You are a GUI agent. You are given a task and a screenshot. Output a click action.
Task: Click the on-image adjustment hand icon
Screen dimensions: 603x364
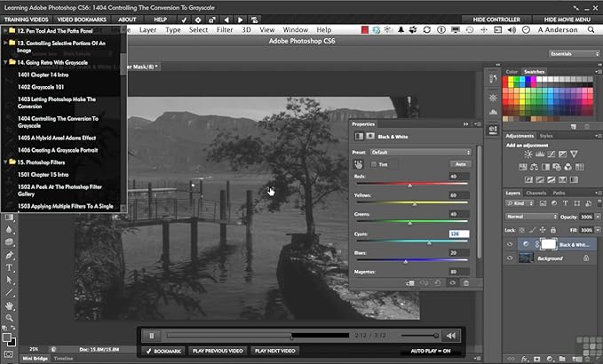click(x=359, y=164)
